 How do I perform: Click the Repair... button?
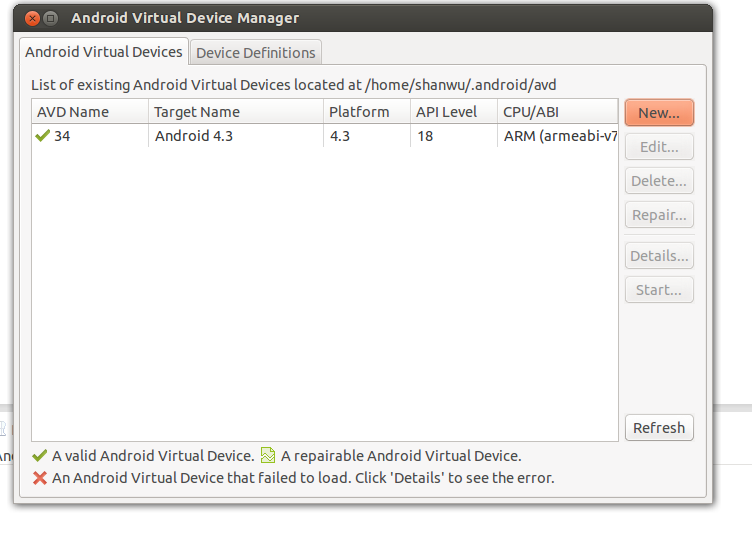click(659, 215)
